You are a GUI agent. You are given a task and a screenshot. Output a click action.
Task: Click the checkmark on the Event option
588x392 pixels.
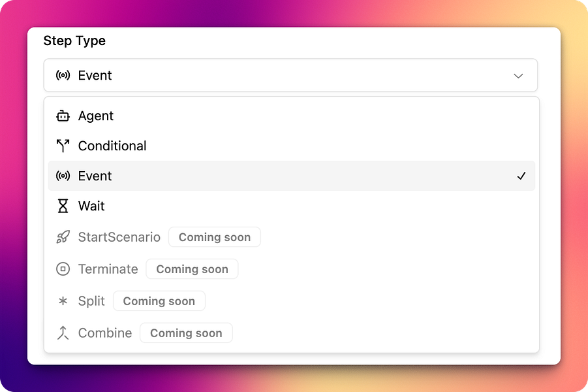tap(521, 176)
